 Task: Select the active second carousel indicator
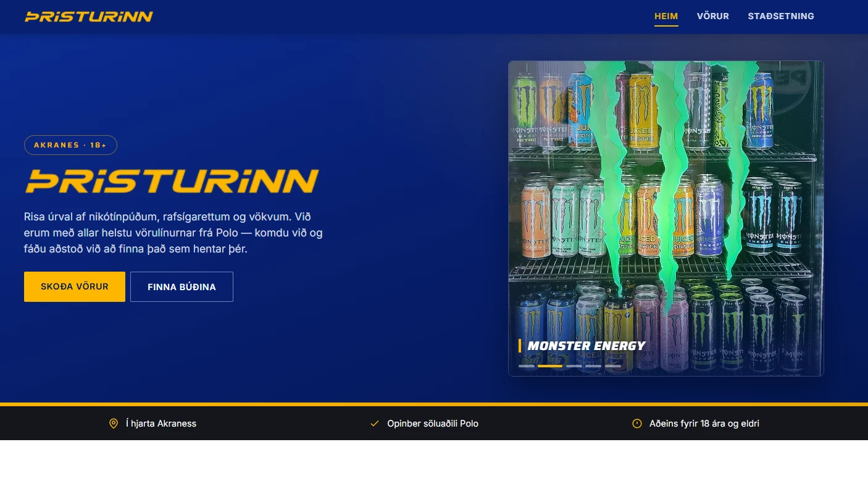click(x=550, y=366)
